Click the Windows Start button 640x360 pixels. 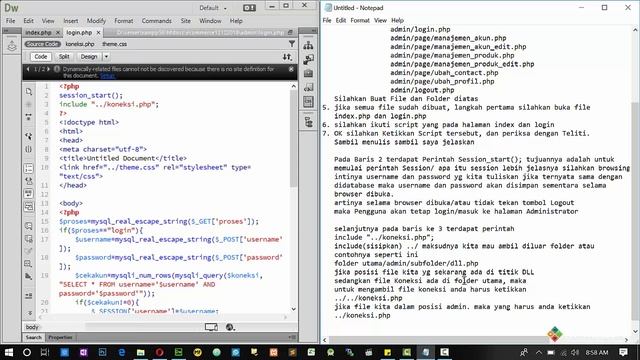9,352
